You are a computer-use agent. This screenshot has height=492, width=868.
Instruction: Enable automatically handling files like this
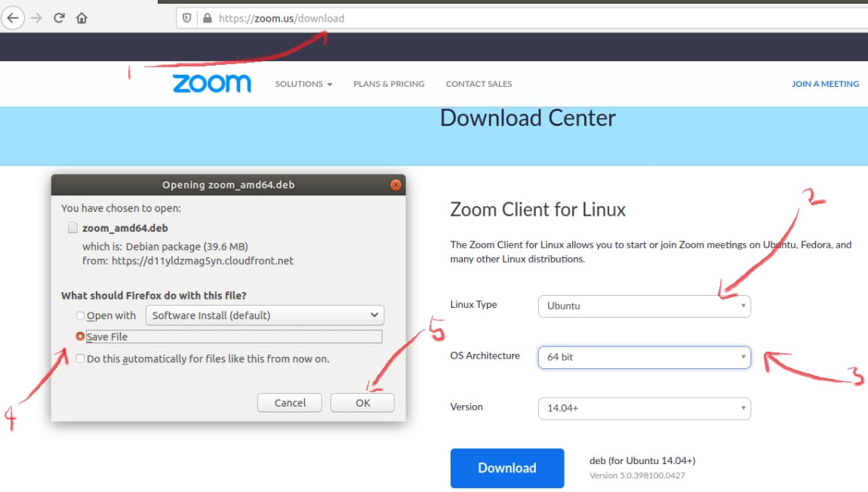click(78, 358)
